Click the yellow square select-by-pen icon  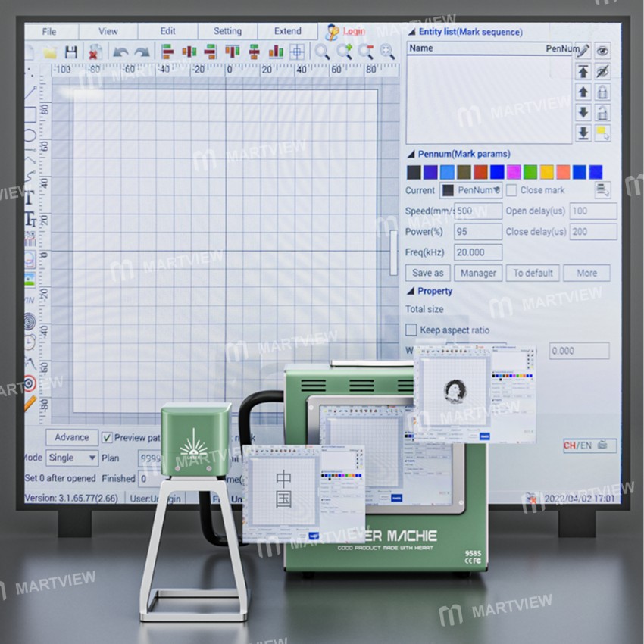coord(602,133)
